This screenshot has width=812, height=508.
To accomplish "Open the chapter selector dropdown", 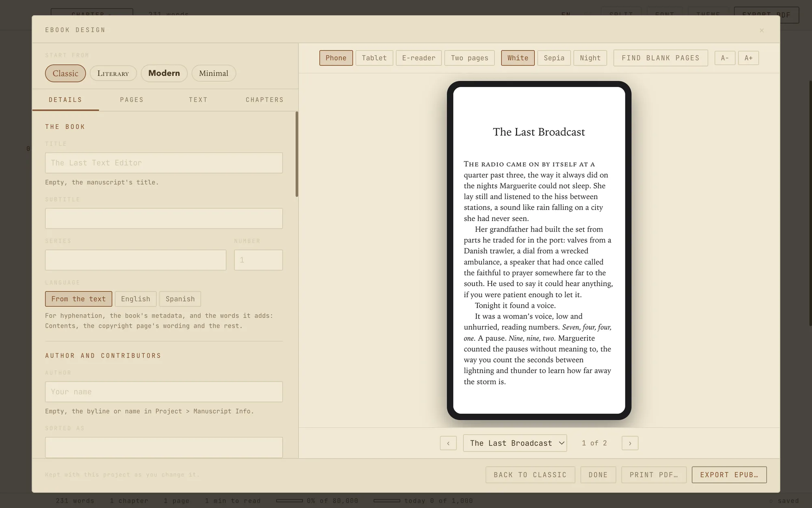I will click(515, 443).
